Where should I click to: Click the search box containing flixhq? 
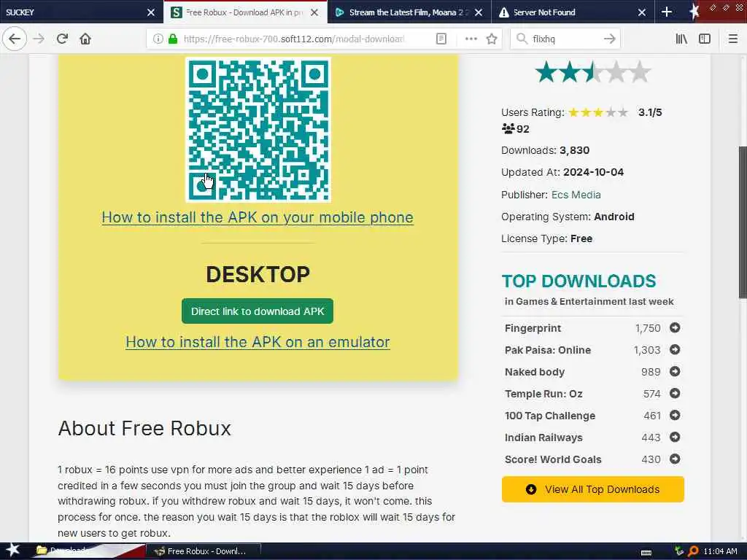(565, 39)
